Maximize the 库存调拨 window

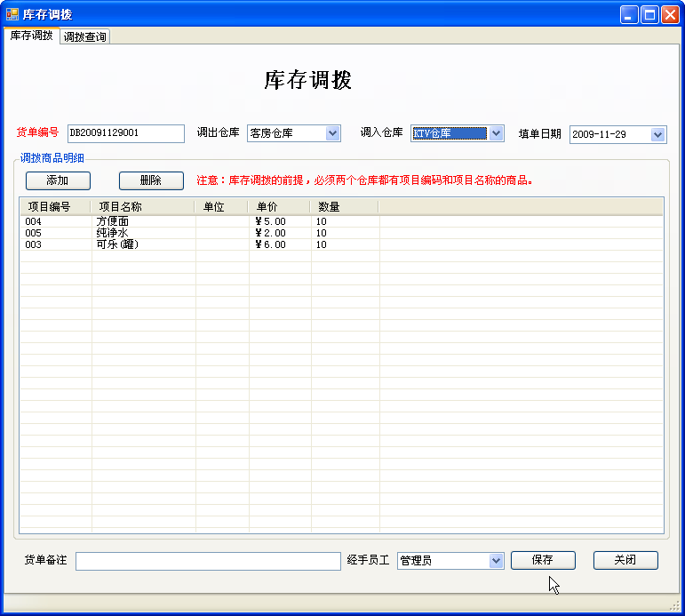point(649,15)
